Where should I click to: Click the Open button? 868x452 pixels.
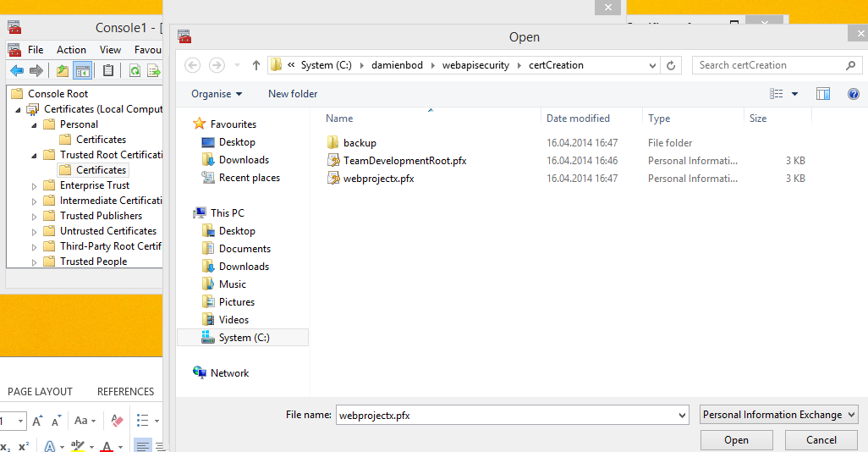736,440
